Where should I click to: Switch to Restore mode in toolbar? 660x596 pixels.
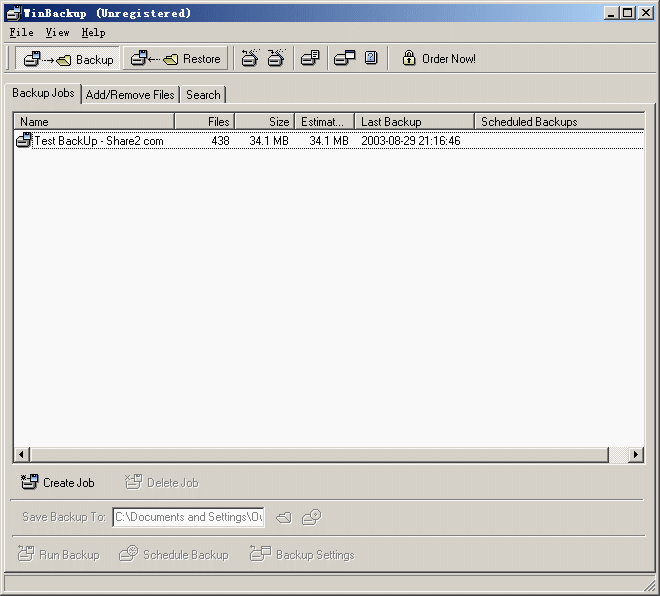point(176,59)
